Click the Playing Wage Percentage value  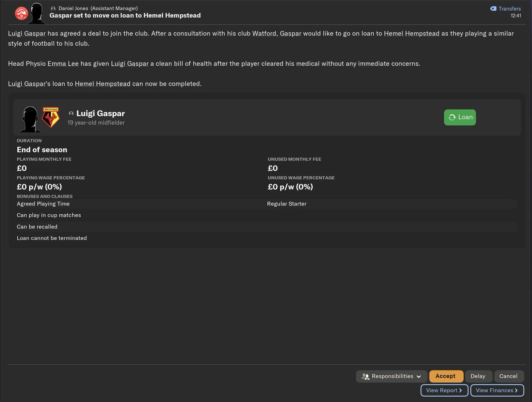pyautogui.click(x=39, y=187)
